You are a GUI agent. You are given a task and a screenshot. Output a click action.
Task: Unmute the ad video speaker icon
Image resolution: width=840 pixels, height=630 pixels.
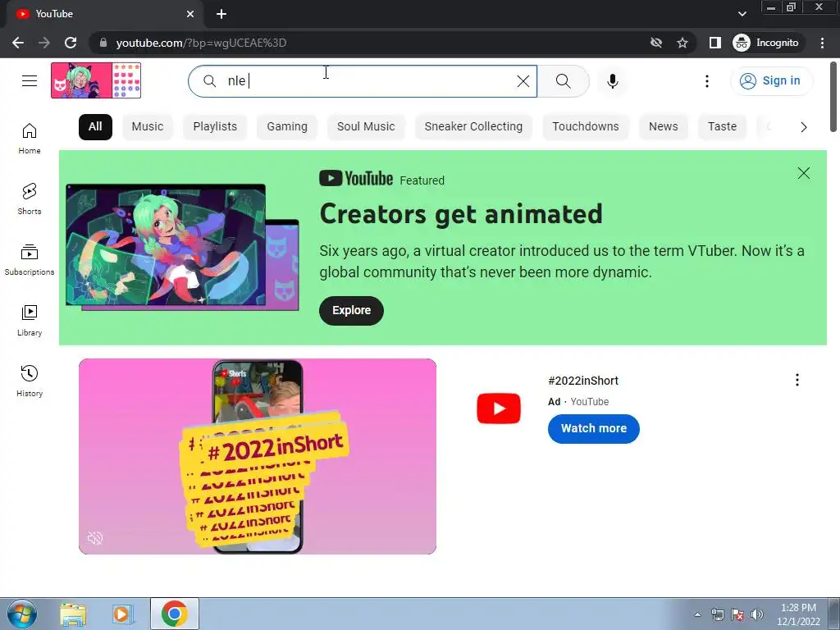click(95, 538)
